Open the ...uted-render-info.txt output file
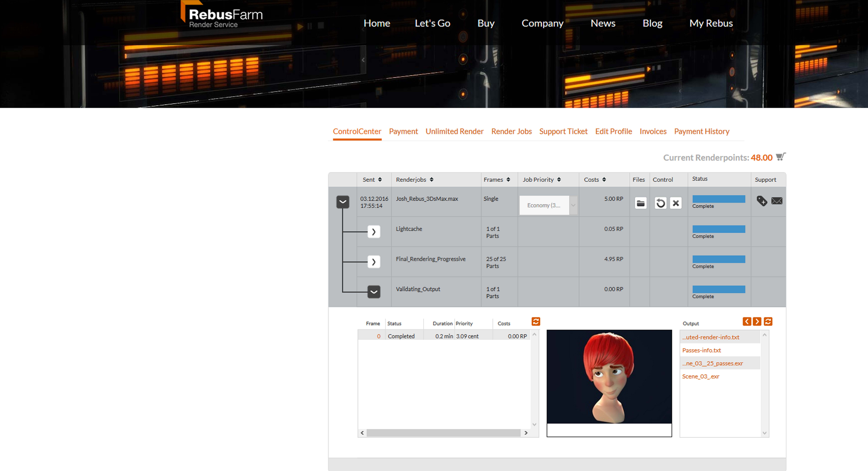 [711, 337]
